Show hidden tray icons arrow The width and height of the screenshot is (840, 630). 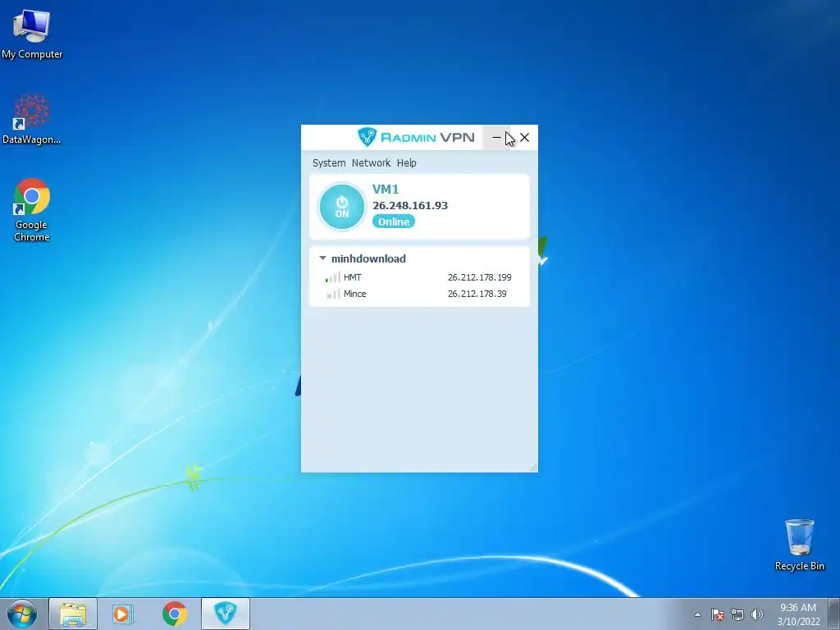[697, 614]
